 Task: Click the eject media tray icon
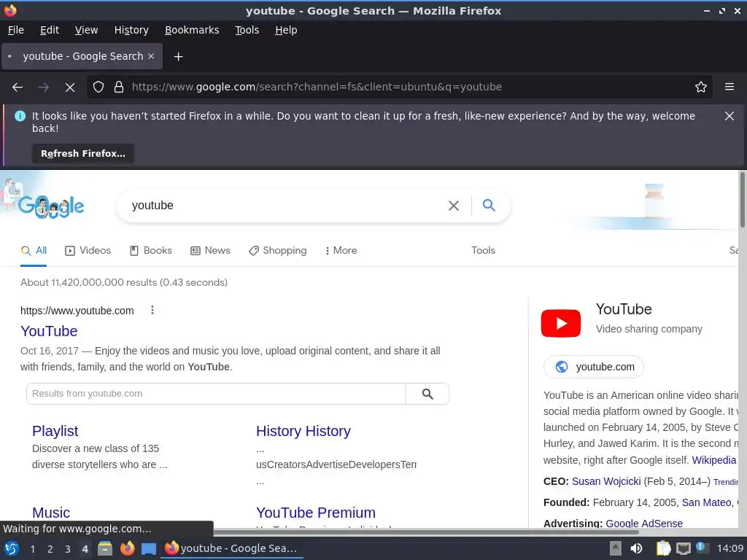[x=616, y=548]
